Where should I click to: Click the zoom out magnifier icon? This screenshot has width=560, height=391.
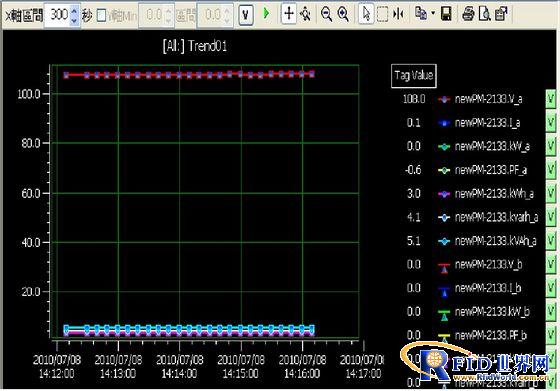326,14
